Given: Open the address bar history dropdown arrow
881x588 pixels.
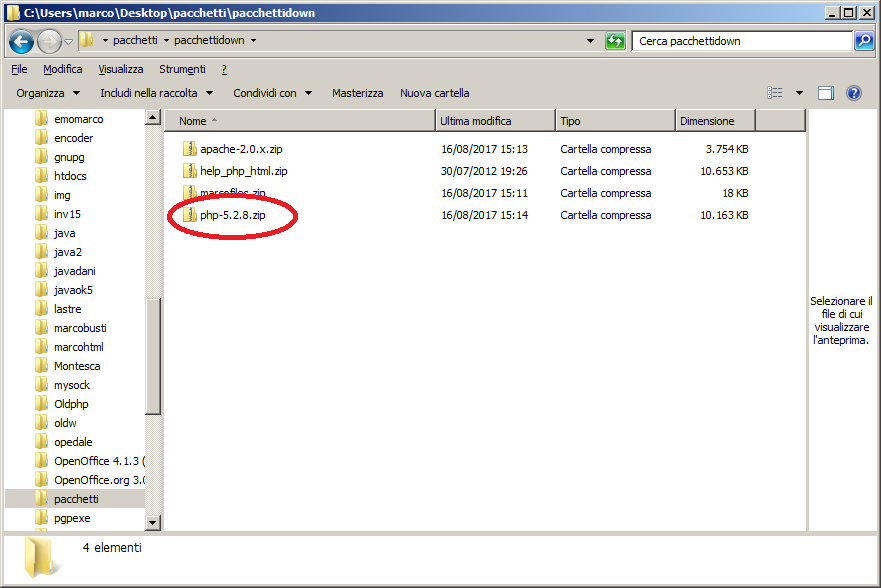Looking at the screenshot, I should [x=591, y=41].
